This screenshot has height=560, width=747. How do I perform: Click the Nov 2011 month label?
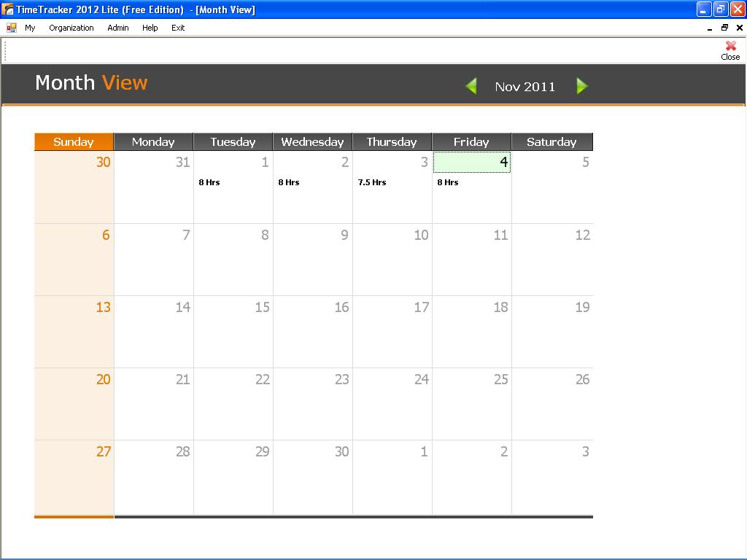pyautogui.click(x=525, y=87)
